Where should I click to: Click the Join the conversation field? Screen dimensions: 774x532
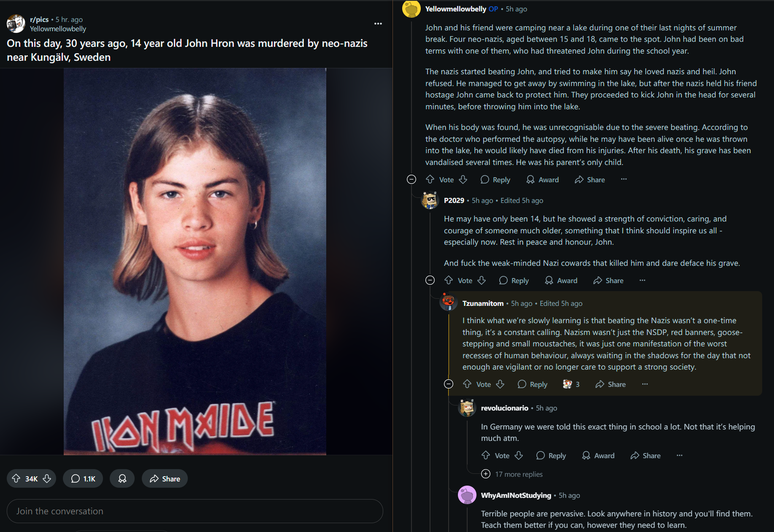click(195, 511)
